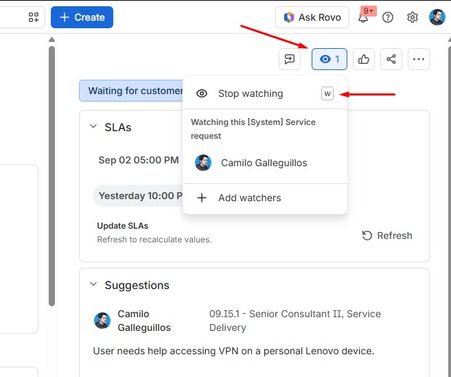
Task: Click Camilo Galleguillos avatar under Suggestions
Action: pyautogui.click(x=102, y=320)
